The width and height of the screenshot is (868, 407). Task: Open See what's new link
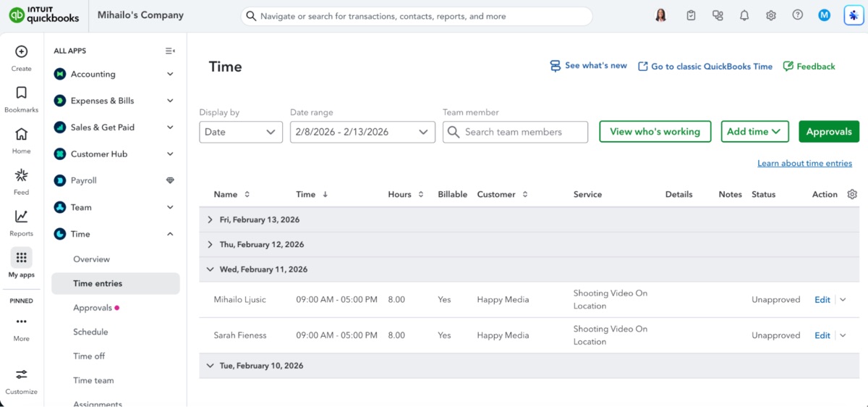tap(589, 66)
